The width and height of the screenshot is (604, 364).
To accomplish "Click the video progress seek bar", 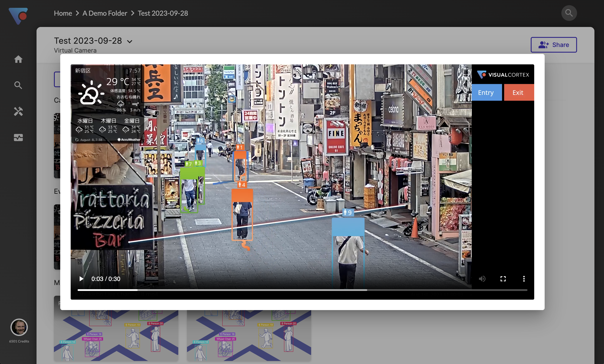I will pyautogui.click(x=302, y=290).
